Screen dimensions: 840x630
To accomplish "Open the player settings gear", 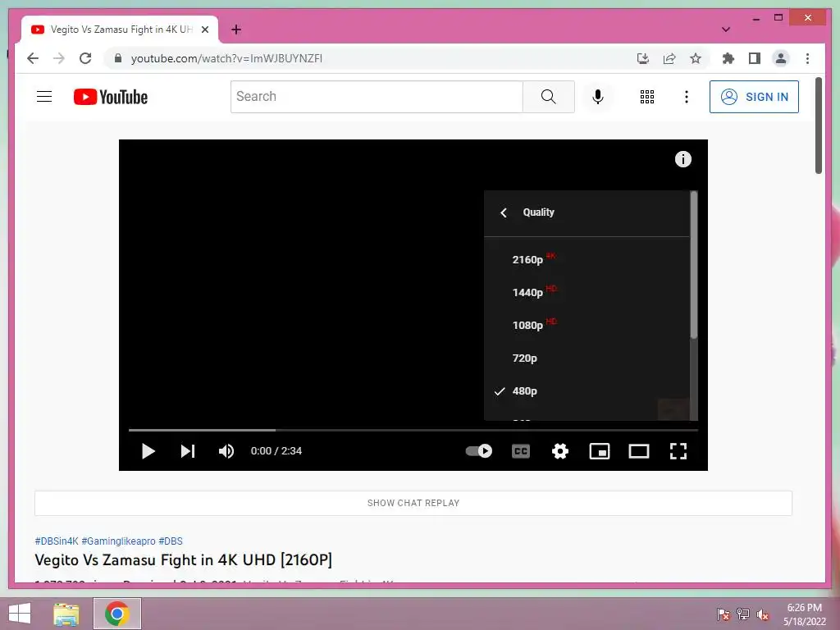I will 559,451.
